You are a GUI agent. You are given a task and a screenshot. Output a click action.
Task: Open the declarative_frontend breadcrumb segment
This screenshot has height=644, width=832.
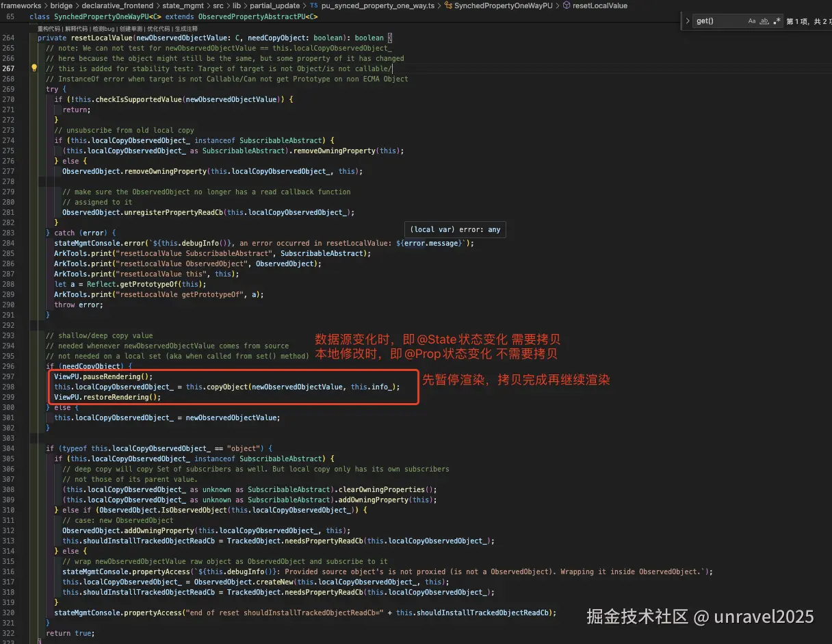118,5
